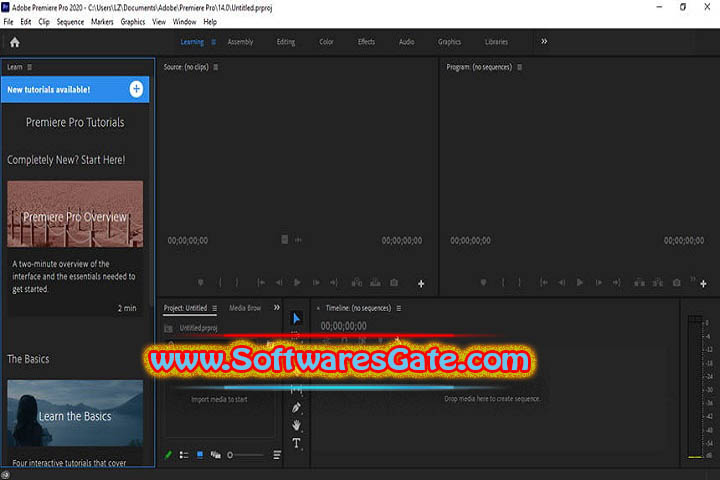Mark Out point in Program monitor
Screen dimensions: 720x480
click(519, 282)
